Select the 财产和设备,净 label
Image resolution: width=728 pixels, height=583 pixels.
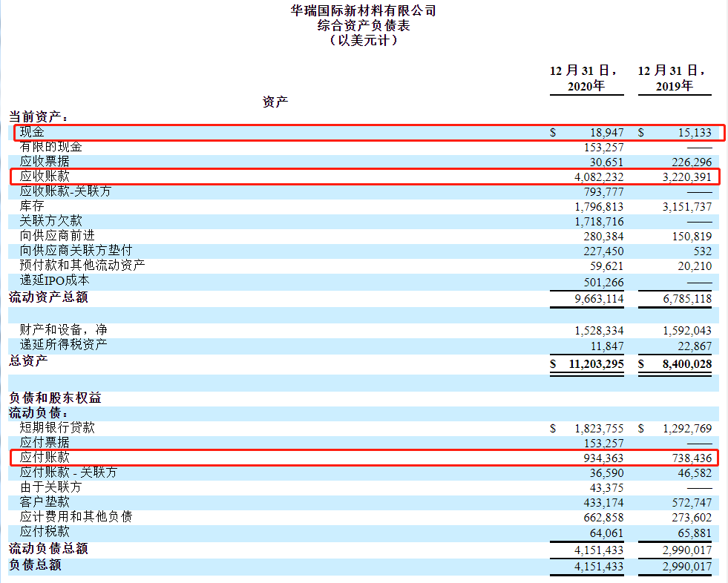click(64, 329)
